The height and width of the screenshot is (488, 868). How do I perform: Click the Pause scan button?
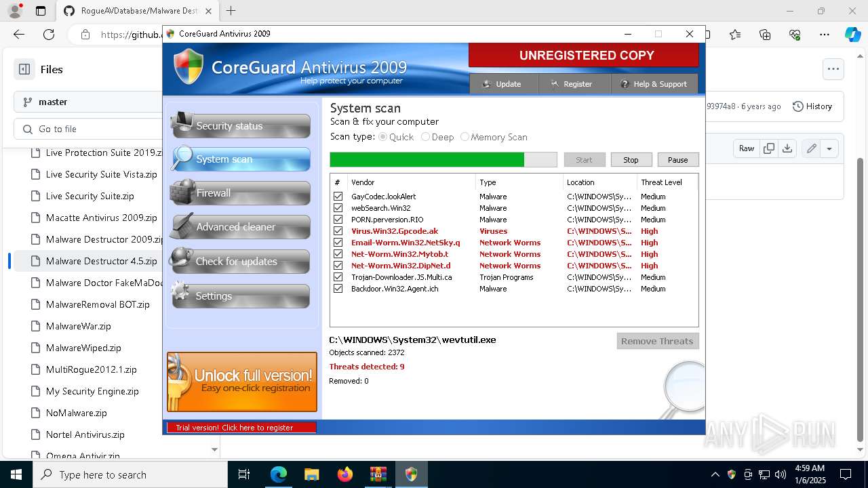click(x=678, y=159)
